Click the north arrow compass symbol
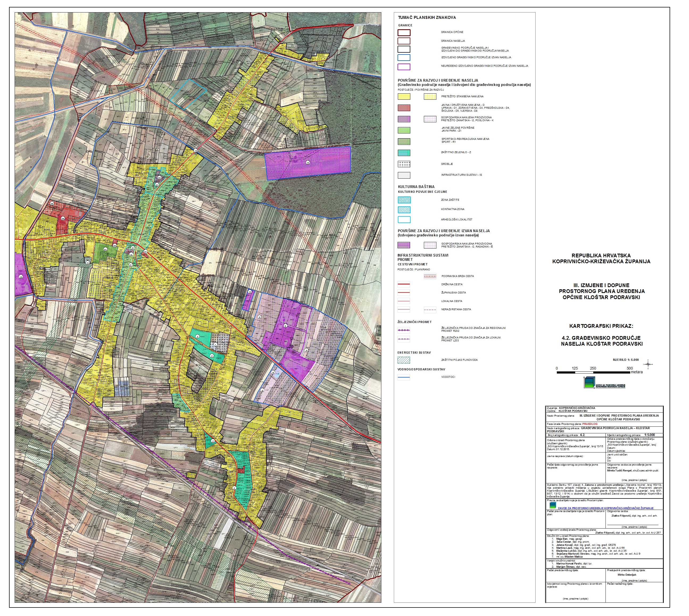689x616 pixels. (648, 364)
